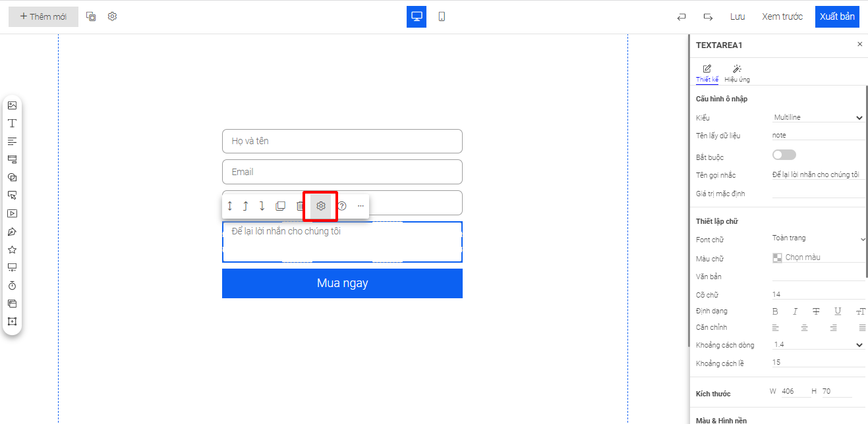Delete the textarea using the trash icon
This screenshot has width=868, height=424.
click(x=300, y=206)
